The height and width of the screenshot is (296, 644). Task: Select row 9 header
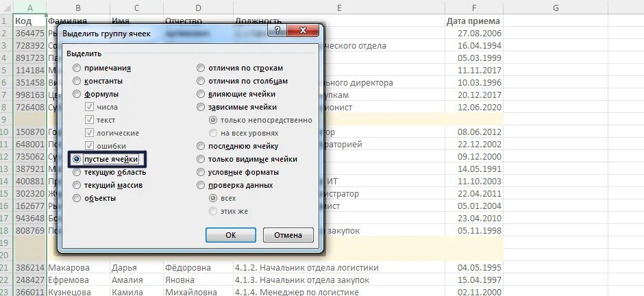[x=7, y=119]
